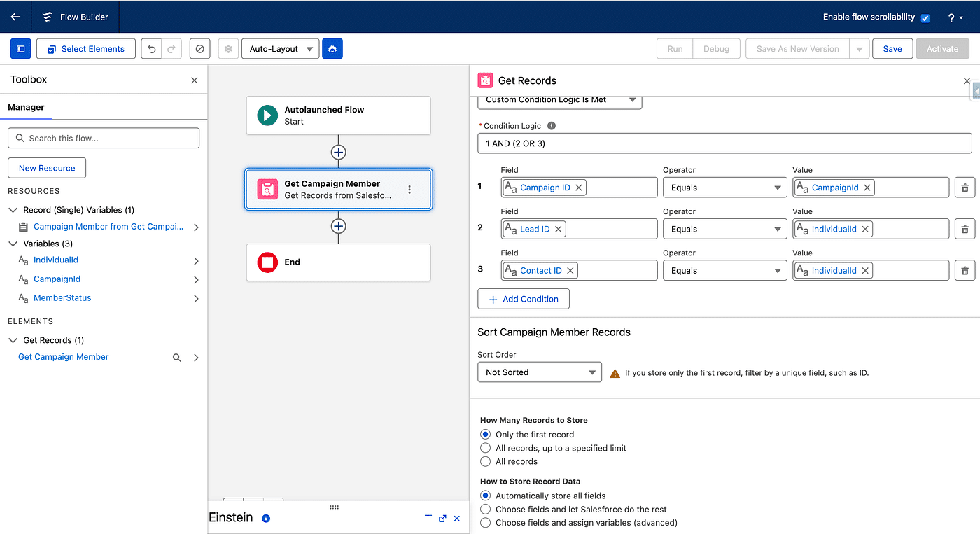Choose fields and let Salesforce do the rest

486,510
